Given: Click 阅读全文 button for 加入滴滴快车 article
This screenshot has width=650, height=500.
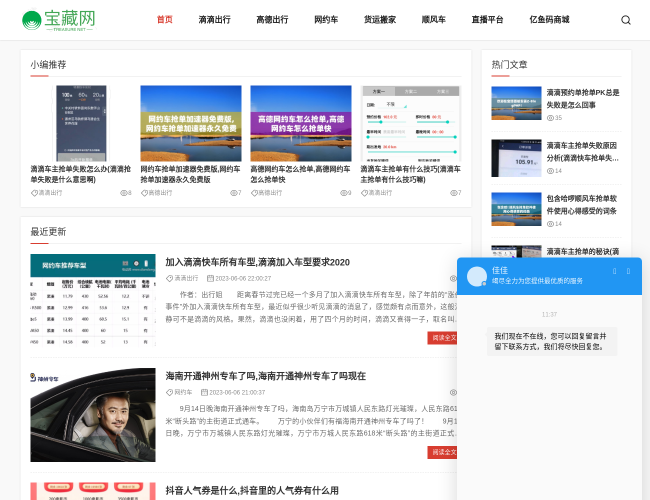Looking at the screenshot, I should pyautogui.click(x=442, y=338).
